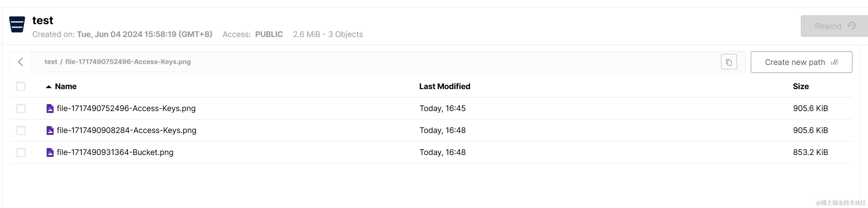The image size is (868, 208).
Task: Click file-1717490752496-Access-Keys.png breadcrumb segment
Action: click(128, 62)
